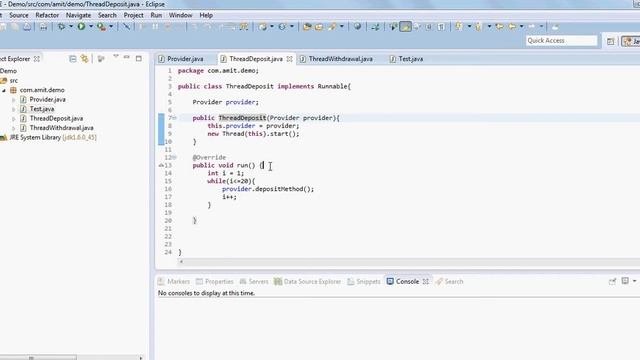The image size is (640, 360).
Task: Click the Debug bug icon in toolbar
Action: point(61,27)
